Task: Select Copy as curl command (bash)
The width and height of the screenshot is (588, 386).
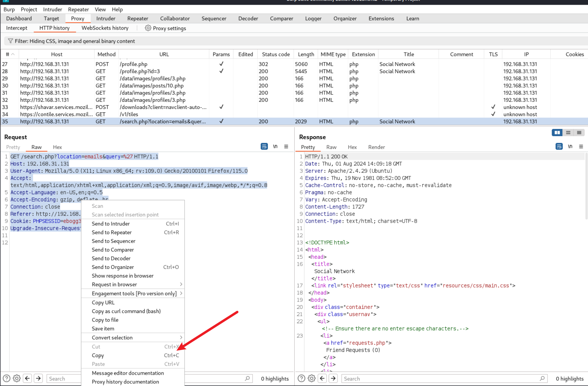Action: pos(133,311)
